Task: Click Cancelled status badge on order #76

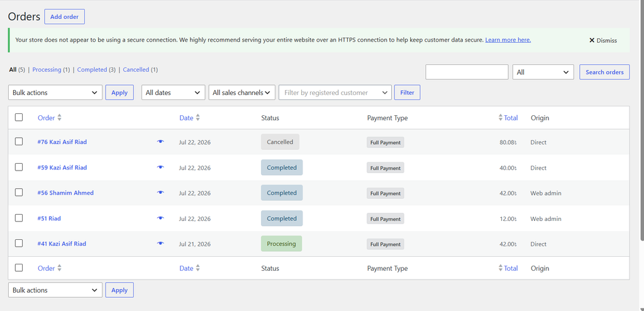Action: coord(280,142)
